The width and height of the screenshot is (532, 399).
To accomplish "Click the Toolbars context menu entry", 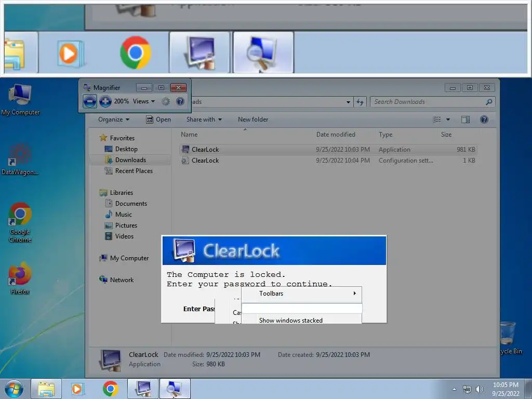I will click(x=302, y=294).
